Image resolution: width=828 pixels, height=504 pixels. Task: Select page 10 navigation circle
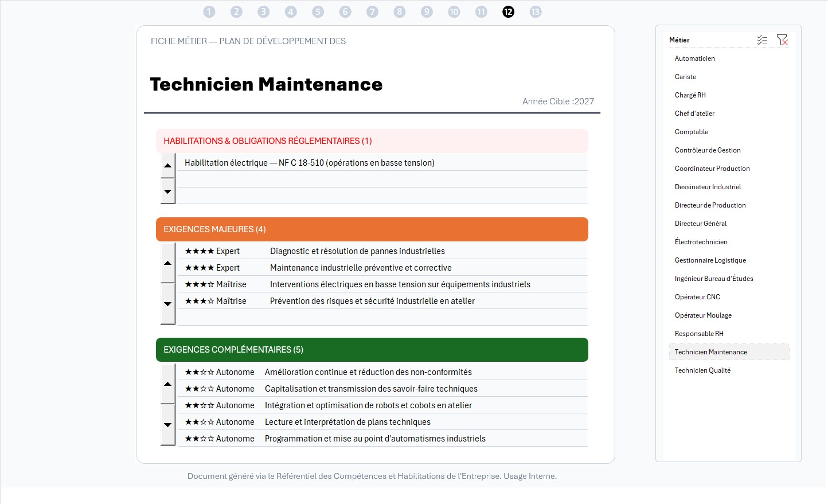(x=454, y=11)
